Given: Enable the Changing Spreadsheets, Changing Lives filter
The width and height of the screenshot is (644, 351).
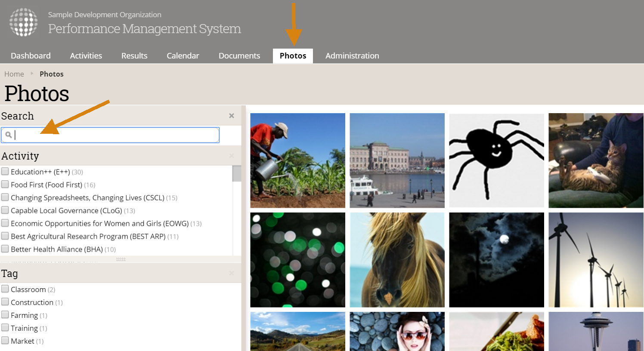Looking at the screenshot, I should pyautogui.click(x=5, y=197).
